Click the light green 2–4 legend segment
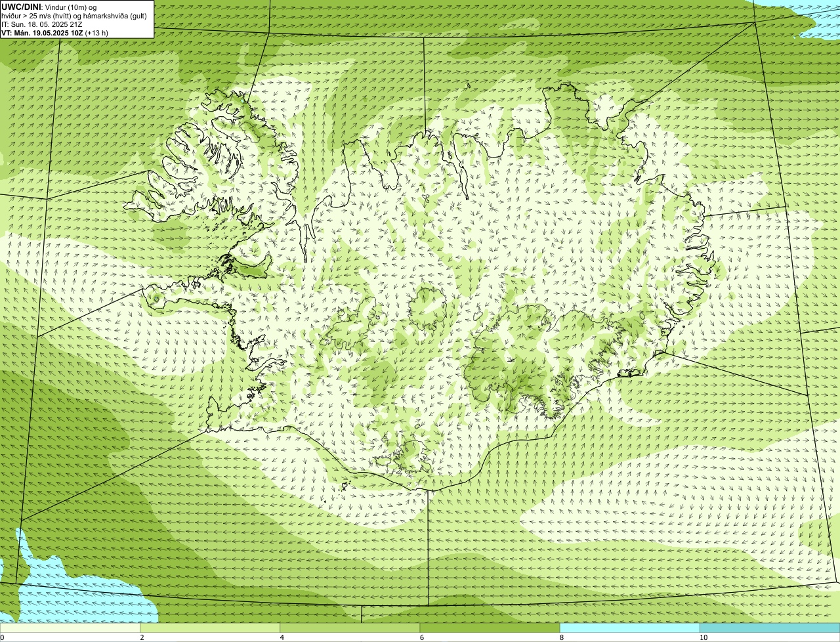Viewport: 840px width, 642px height. pyautogui.click(x=210, y=628)
